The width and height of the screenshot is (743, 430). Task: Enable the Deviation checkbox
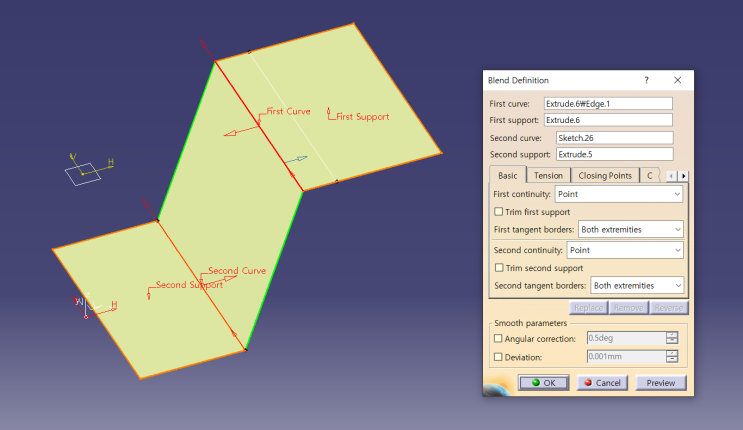pos(498,357)
